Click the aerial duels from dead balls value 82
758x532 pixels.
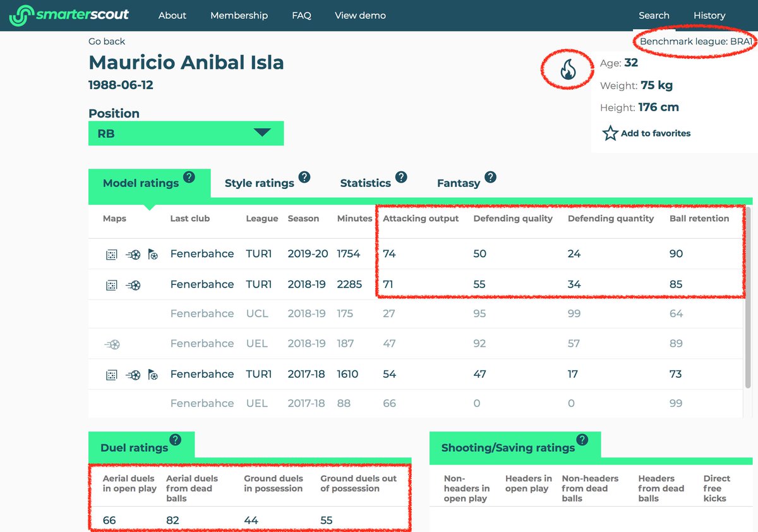(172, 521)
